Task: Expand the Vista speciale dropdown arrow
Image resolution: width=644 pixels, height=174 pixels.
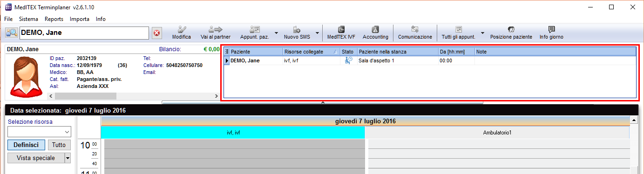Action: pyautogui.click(x=68, y=158)
